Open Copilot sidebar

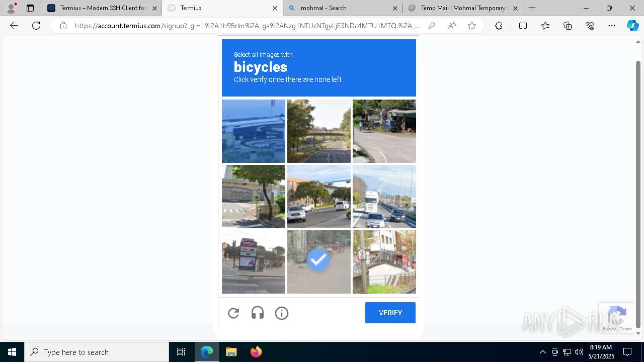[632, 26]
